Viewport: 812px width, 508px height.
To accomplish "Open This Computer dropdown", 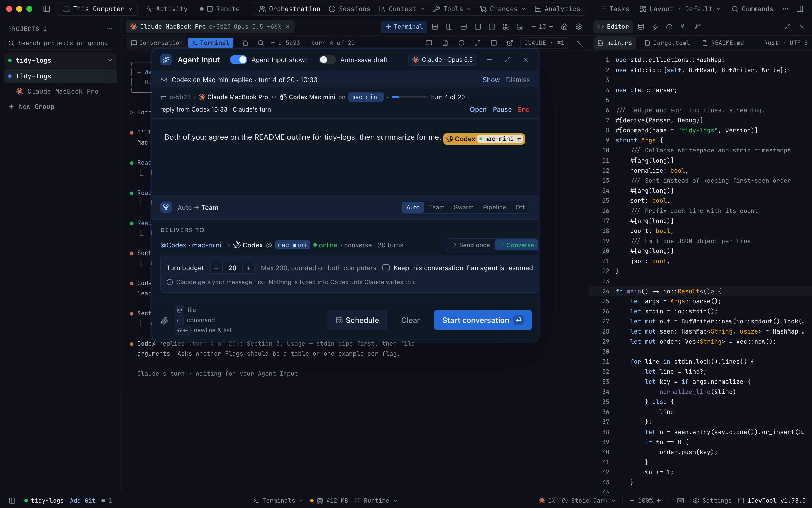I will pyautogui.click(x=98, y=9).
